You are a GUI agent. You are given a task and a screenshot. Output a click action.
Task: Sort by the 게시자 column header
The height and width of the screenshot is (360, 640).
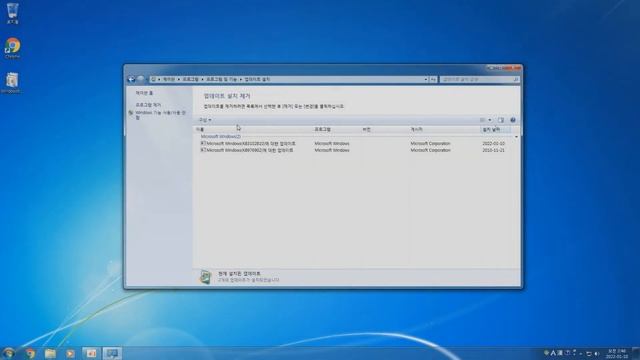tap(444, 129)
